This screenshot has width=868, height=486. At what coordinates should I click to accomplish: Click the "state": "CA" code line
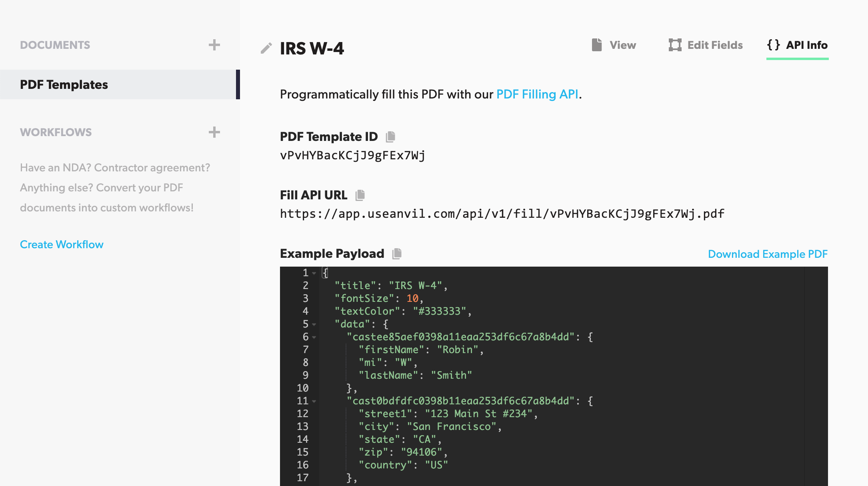click(x=400, y=439)
